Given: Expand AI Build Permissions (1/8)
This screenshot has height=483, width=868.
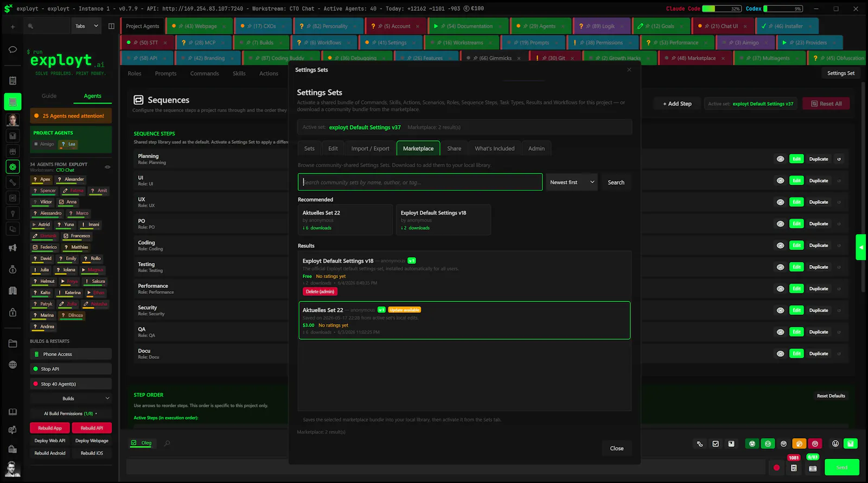Looking at the screenshot, I should tap(71, 414).
